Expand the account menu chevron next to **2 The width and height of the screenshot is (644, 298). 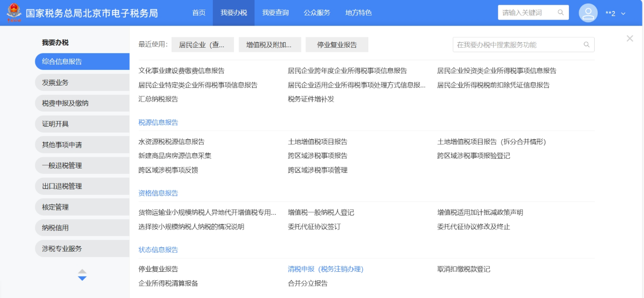point(624,13)
